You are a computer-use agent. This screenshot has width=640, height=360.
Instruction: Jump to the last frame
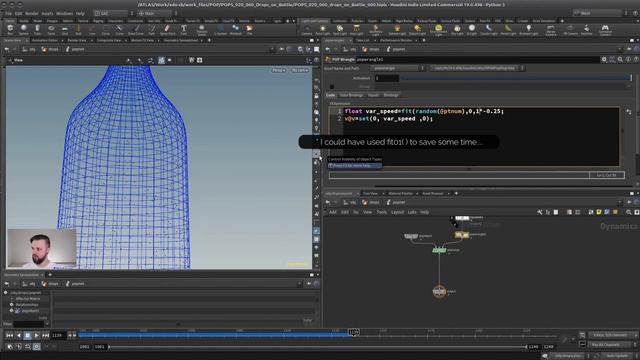click(x=45, y=335)
